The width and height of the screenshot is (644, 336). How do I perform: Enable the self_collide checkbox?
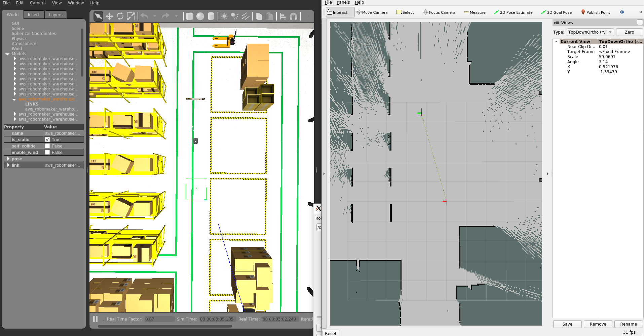point(47,146)
